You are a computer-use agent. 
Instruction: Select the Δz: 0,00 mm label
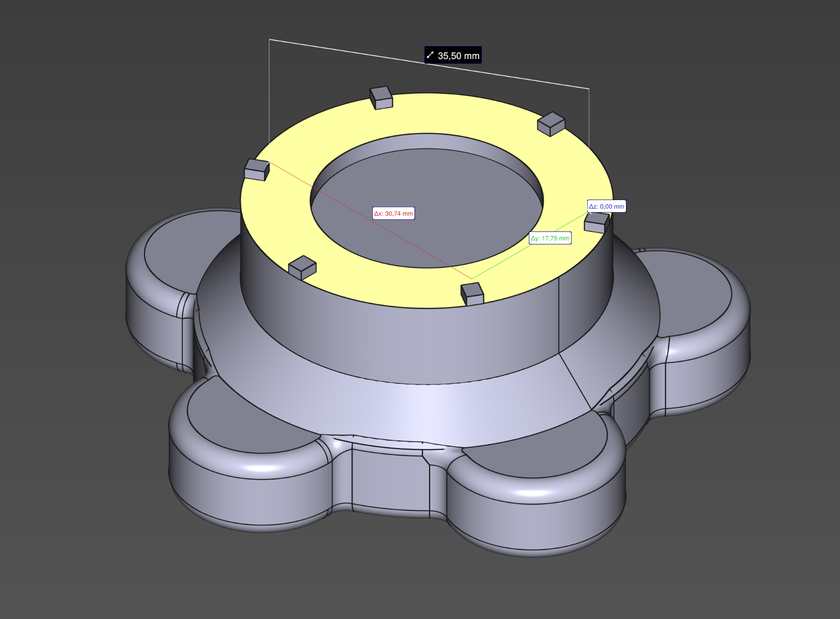point(607,206)
